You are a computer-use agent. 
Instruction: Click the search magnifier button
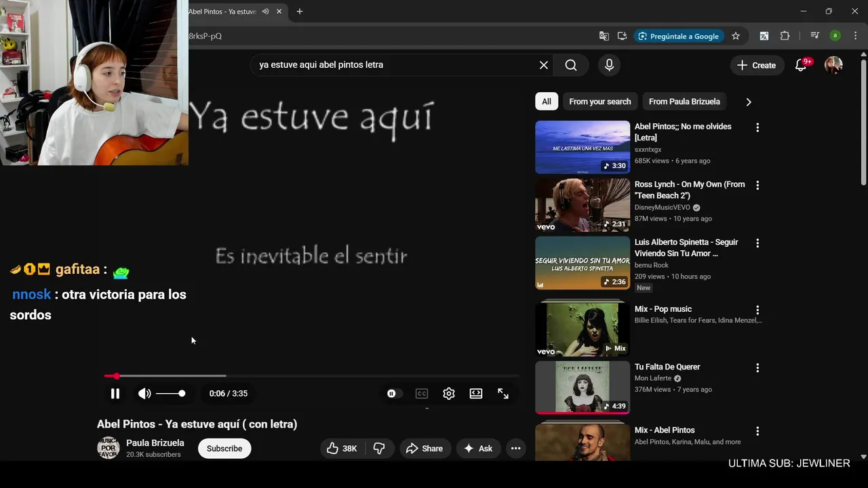pyautogui.click(x=571, y=65)
